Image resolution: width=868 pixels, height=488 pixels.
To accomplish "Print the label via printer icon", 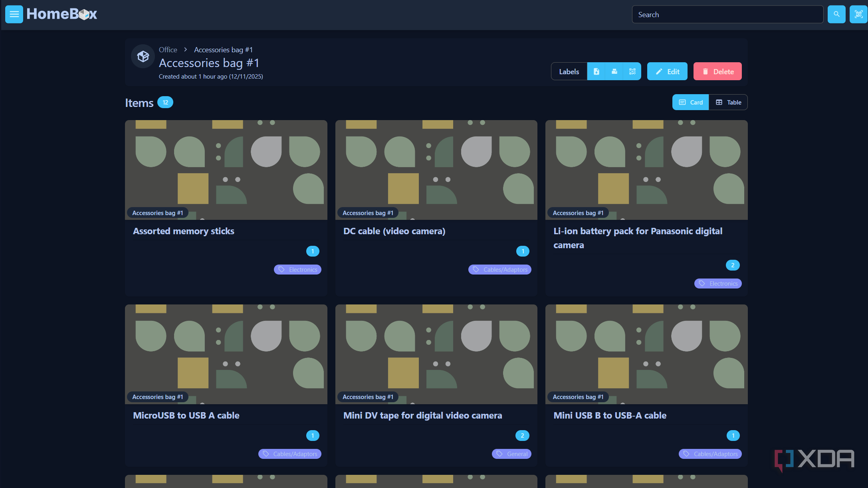I will pyautogui.click(x=614, y=71).
